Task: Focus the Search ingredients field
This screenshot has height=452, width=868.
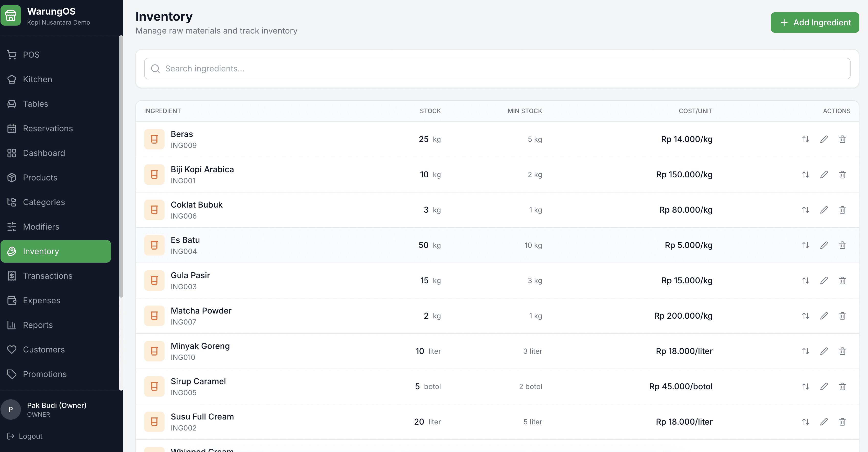Action: (497, 69)
